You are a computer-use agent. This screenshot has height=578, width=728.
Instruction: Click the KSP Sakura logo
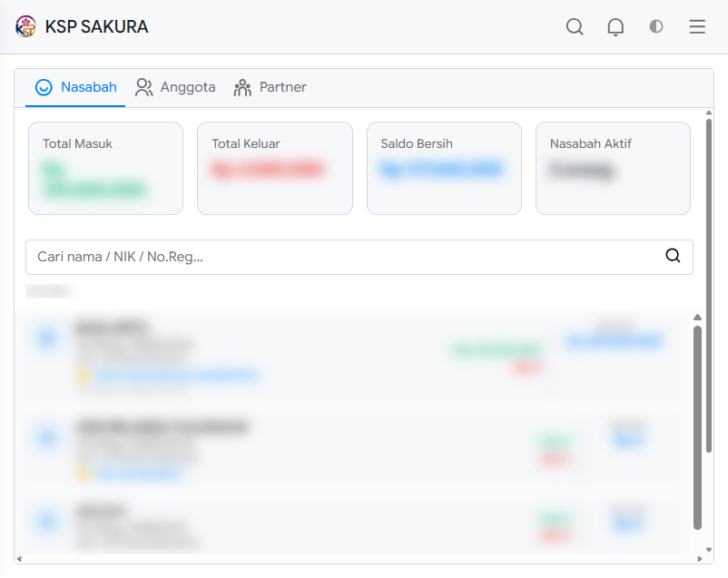[x=25, y=26]
